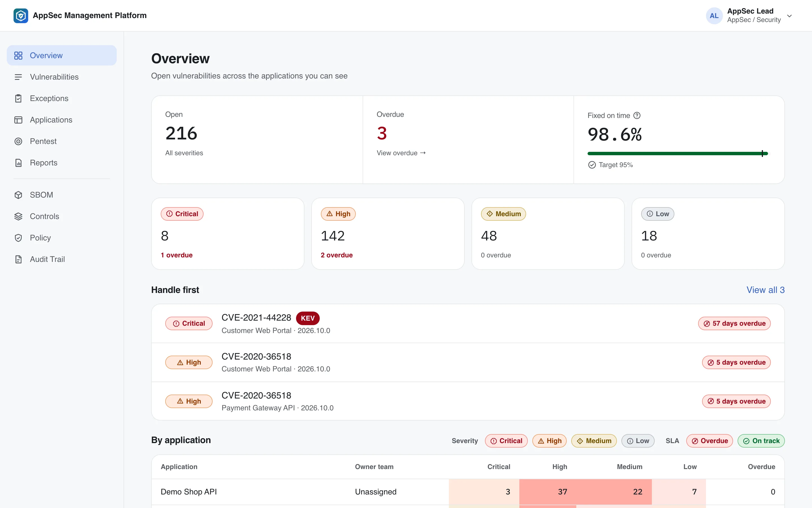Screen dimensions: 812x508
Task: Expand the AppSec Lead account dropdown chevron
Action: (789, 16)
